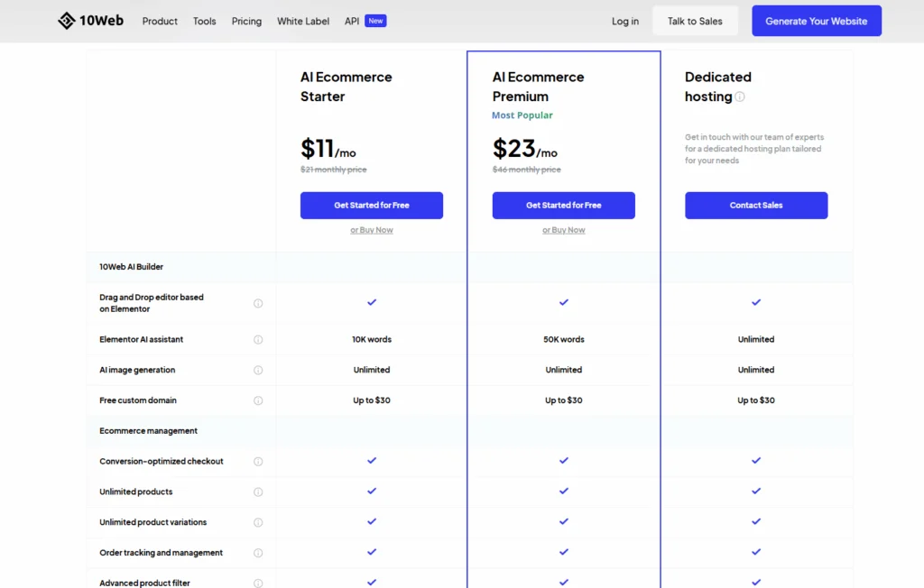The height and width of the screenshot is (588, 924).
Task: Click Log in link
Action: (625, 22)
